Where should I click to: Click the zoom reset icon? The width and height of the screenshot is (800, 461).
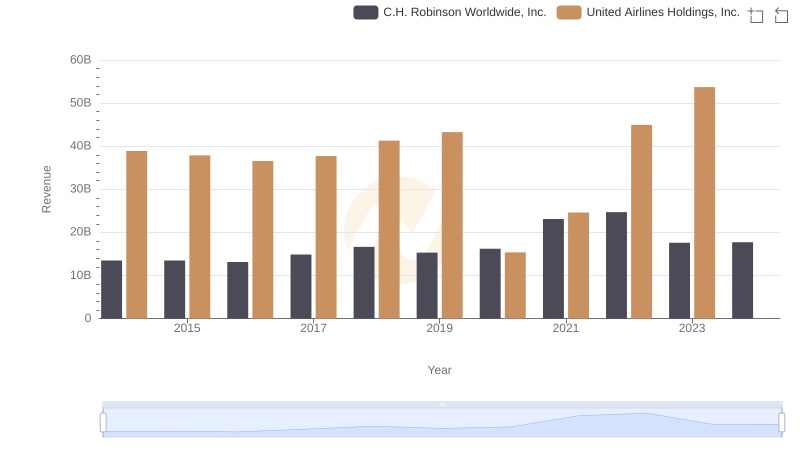[x=781, y=15]
